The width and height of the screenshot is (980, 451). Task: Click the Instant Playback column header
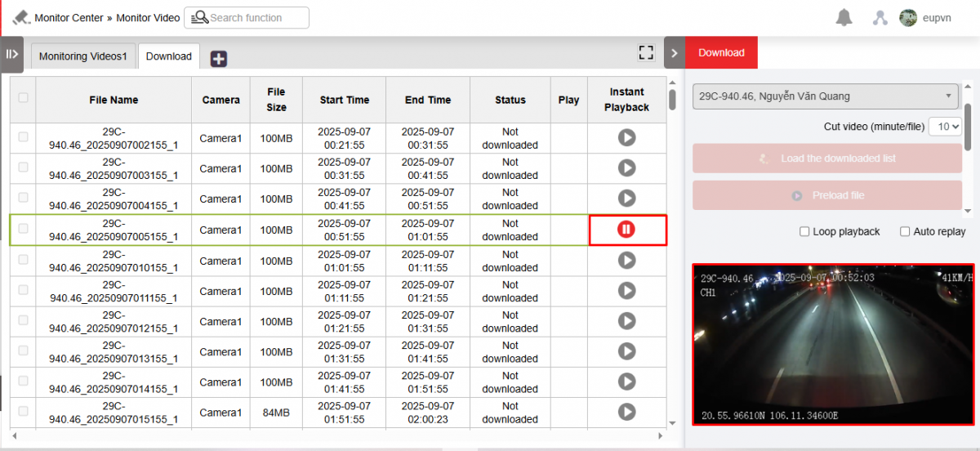point(626,100)
